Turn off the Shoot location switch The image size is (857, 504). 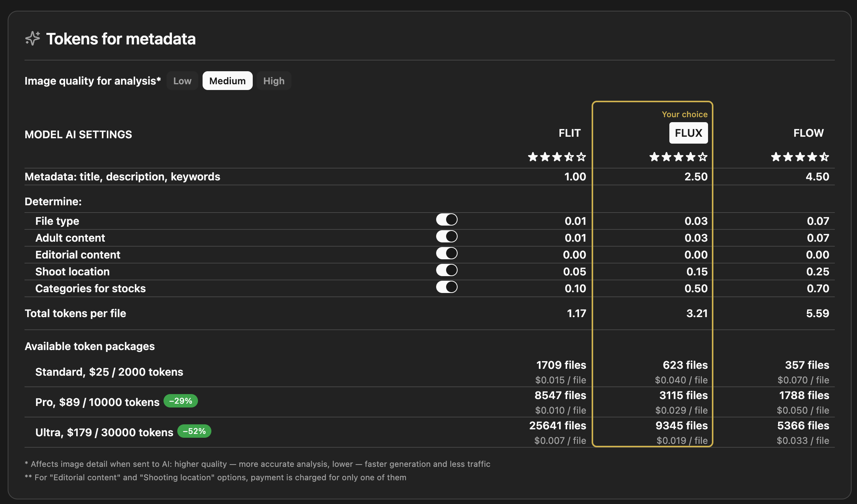(446, 270)
